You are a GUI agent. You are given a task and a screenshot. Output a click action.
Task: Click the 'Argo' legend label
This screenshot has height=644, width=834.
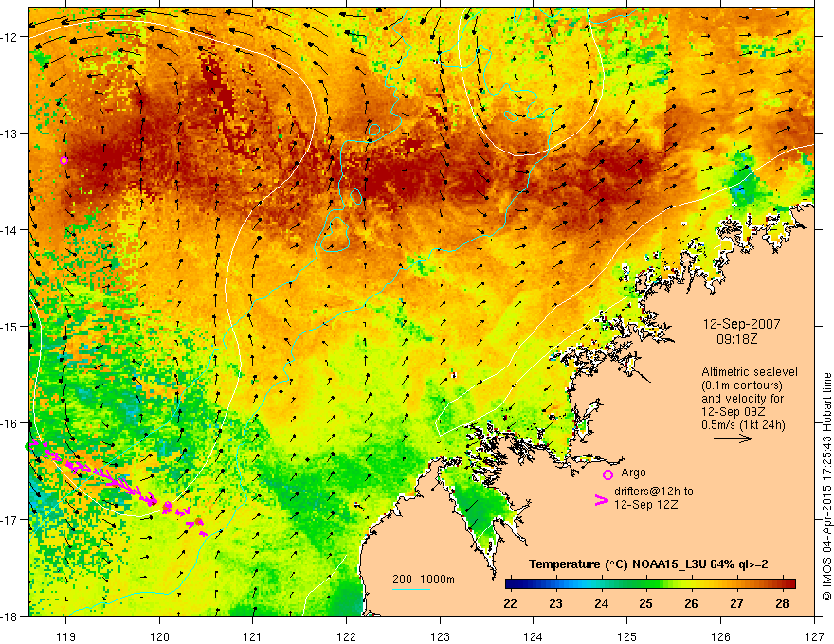point(633,473)
